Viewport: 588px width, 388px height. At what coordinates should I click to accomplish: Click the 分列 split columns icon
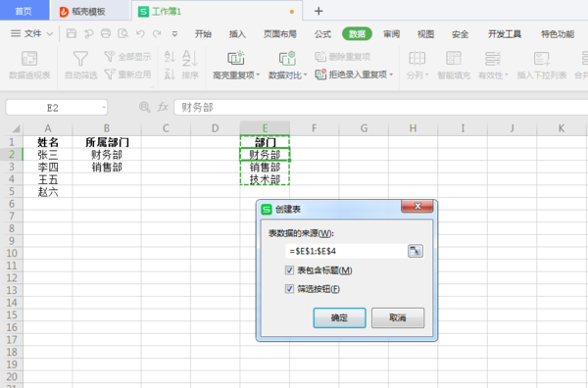(417, 59)
